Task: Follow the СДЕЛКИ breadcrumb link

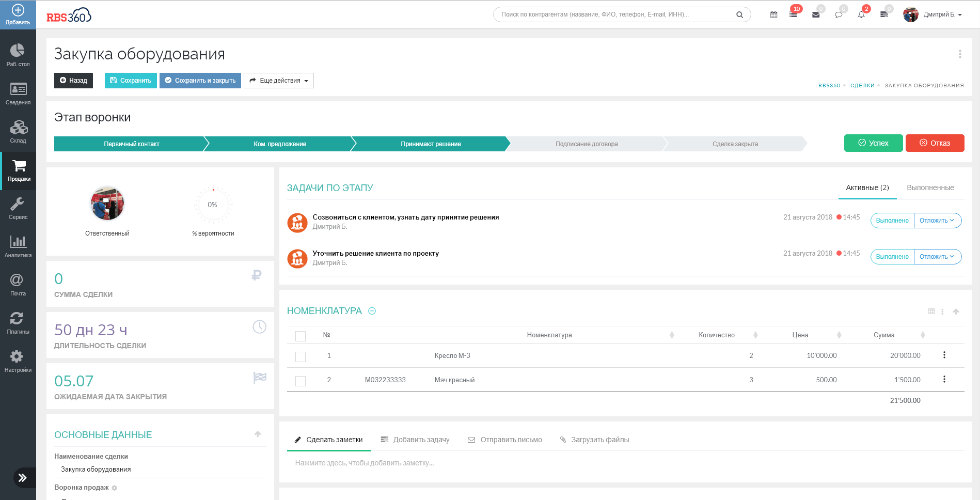Action: pyautogui.click(x=862, y=86)
